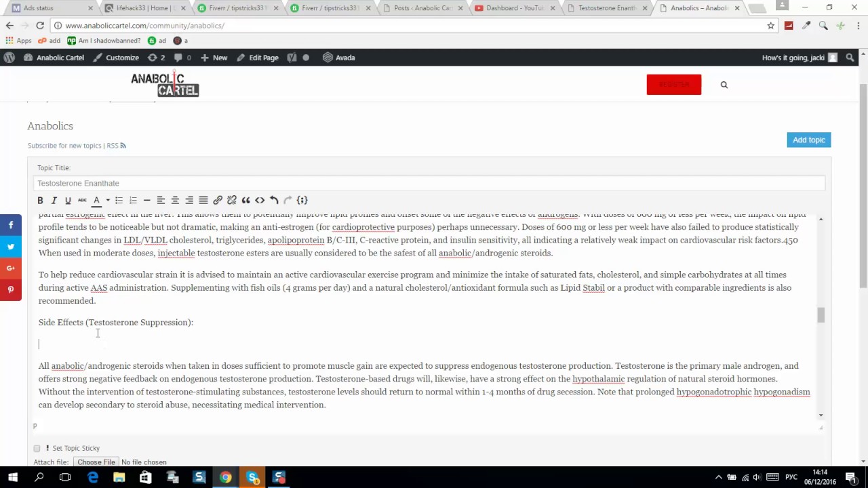This screenshot has width=868, height=488.
Task: Go back in browser
Action: point(9,26)
